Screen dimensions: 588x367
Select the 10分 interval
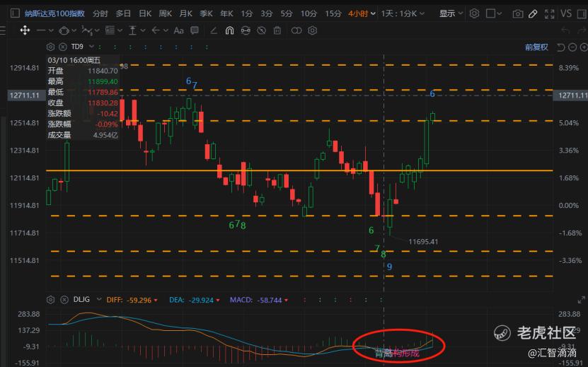point(309,14)
